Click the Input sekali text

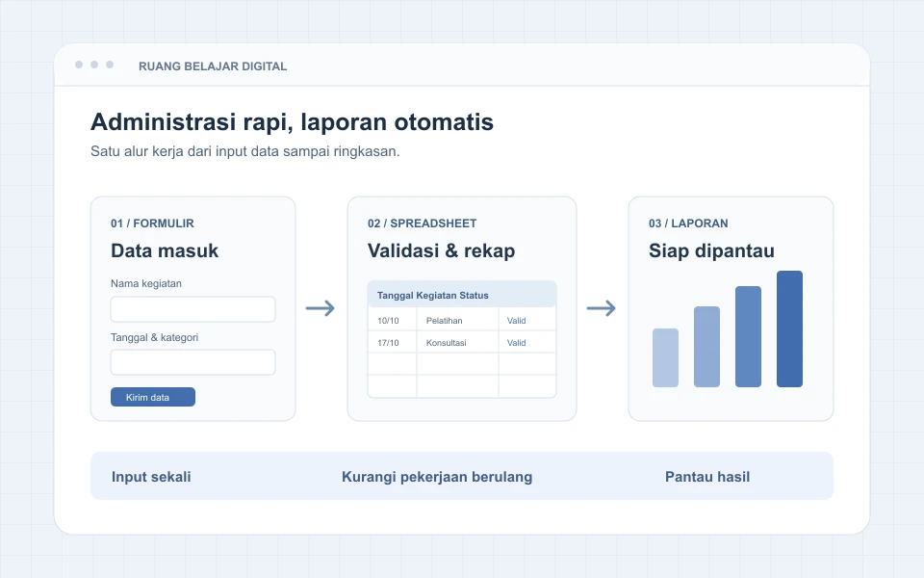[x=151, y=477]
